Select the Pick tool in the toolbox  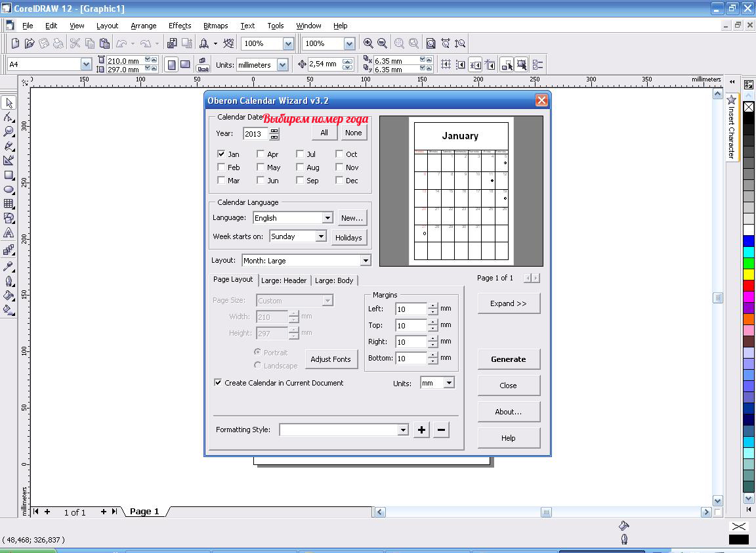tap(9, 102)
